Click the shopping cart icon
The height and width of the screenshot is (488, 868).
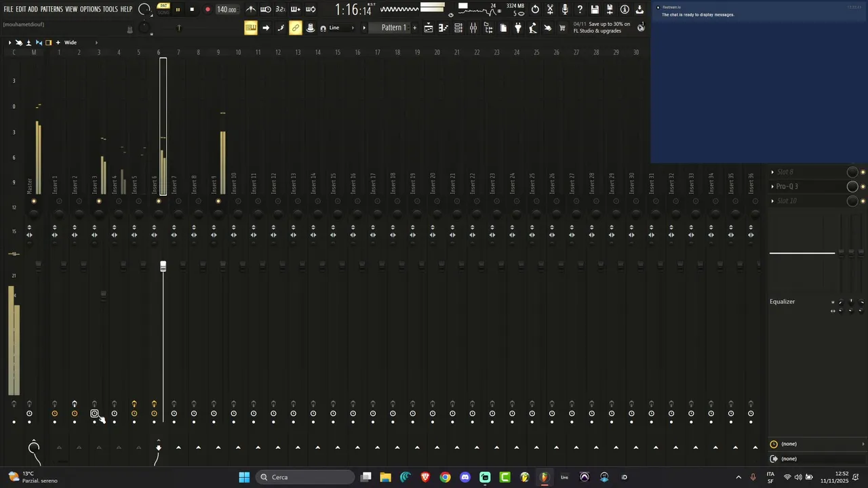(x=562, y=28)
